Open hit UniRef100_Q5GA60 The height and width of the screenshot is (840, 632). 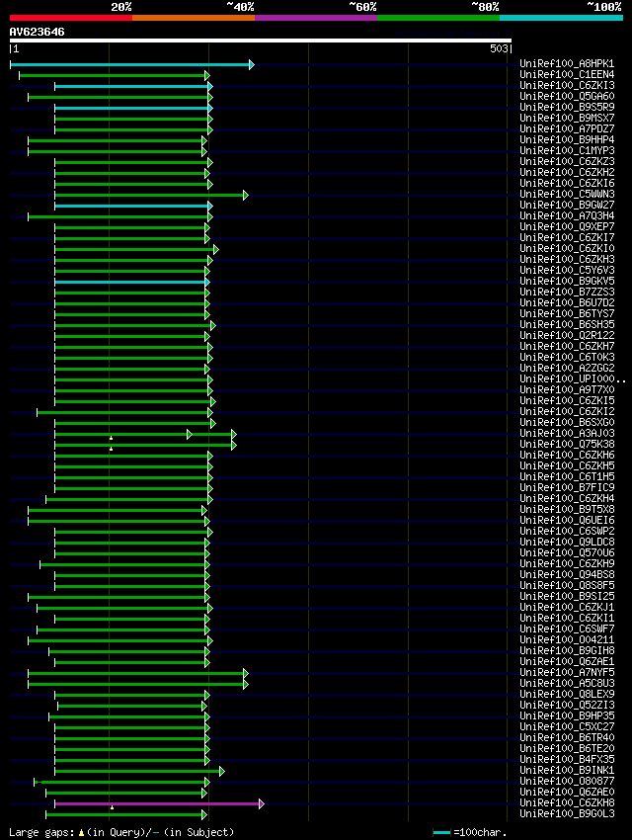coord(567,97)
